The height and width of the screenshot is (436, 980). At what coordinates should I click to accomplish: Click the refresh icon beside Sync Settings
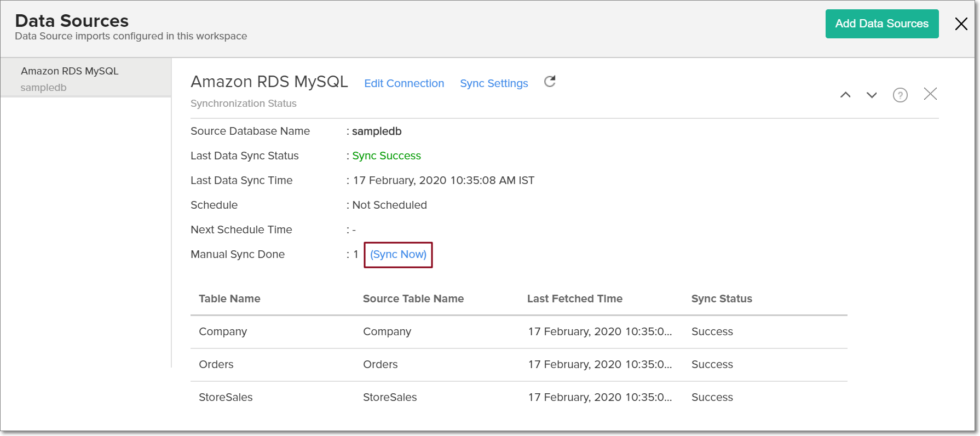pyautogui.click(x=550, y=82)
